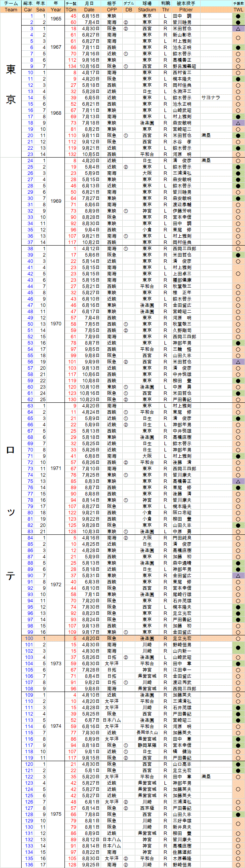Screen dimensions: 245x868
Task: Click pitcher name 渡辺泰輔
Action: point(182,205)
